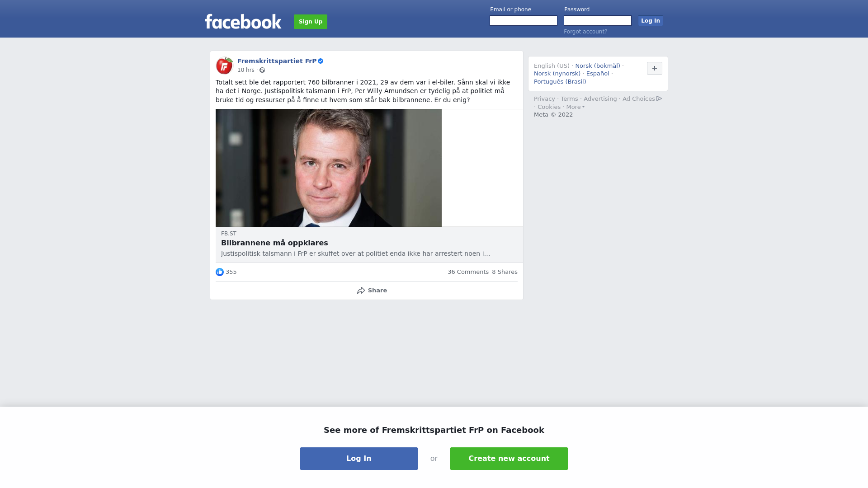
Task: Click the Email or phone field
Action: 524,21
